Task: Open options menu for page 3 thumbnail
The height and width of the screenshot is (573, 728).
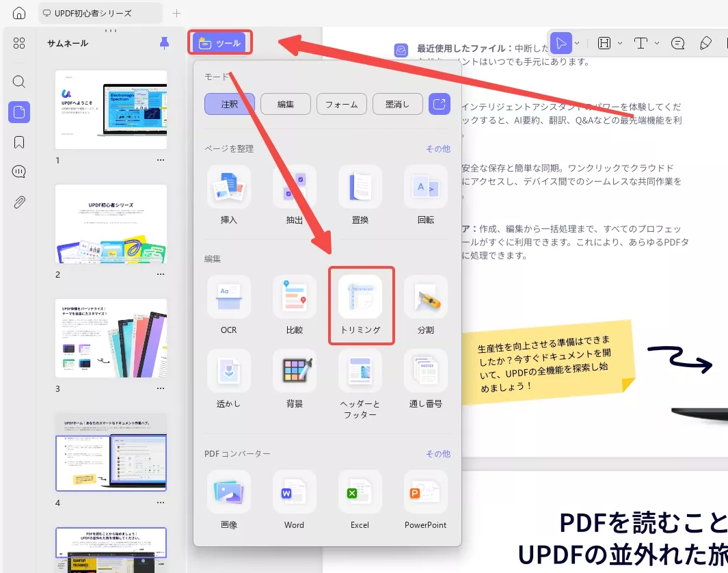Action: coord(161,388)
